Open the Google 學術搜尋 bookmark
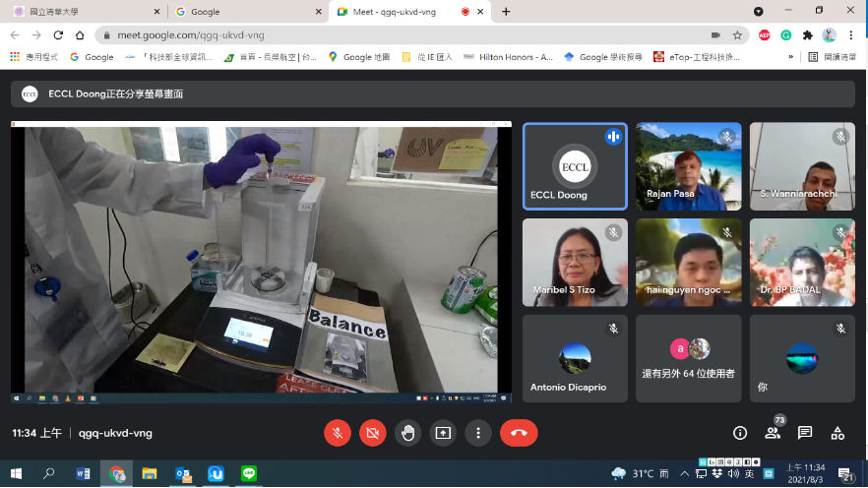Image resolution: width=868 pixels, height=488 pixels. [x=603, y=56]
